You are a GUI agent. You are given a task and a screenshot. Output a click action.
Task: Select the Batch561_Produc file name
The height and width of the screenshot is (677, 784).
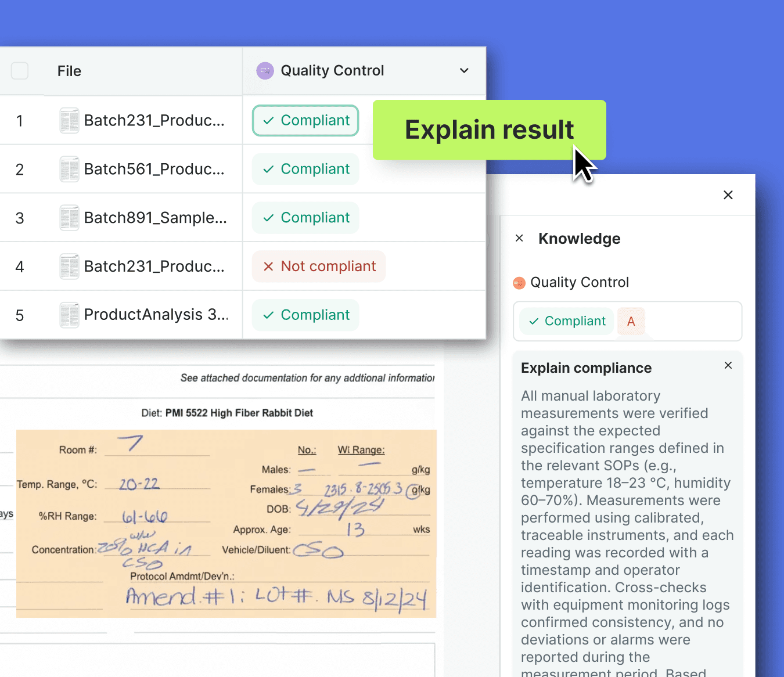154,169
